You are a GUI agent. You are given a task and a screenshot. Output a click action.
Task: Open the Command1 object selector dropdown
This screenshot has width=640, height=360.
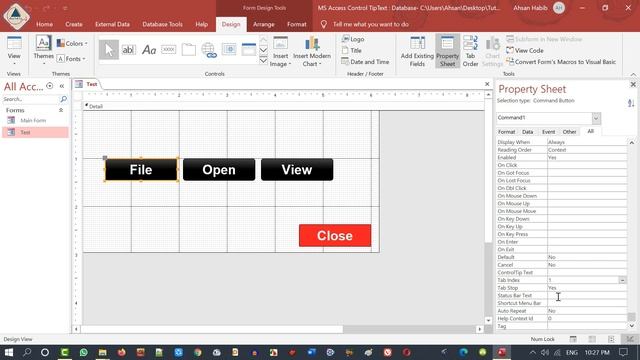click(596, 118)
